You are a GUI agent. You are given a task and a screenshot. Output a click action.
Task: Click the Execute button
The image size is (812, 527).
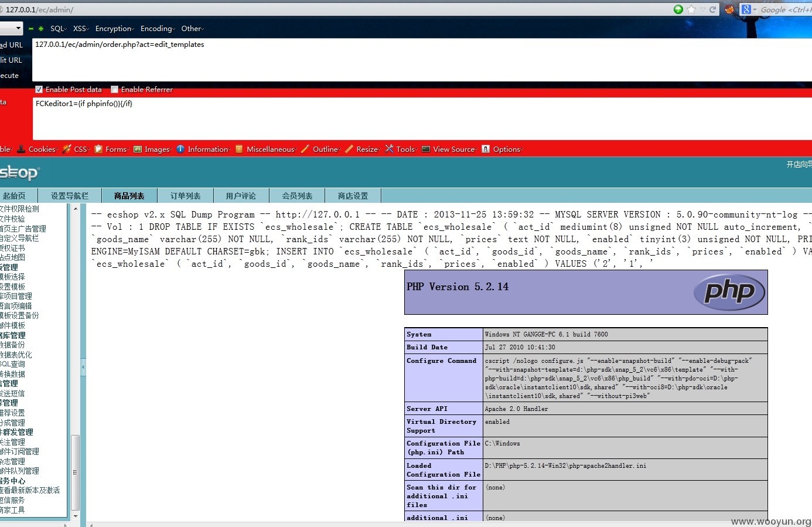[9, 76]
